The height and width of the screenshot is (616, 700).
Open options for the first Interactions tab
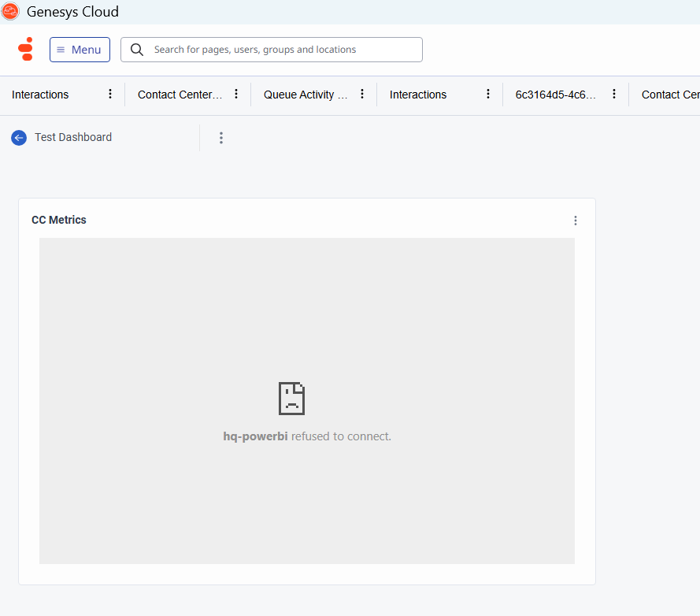110,94
